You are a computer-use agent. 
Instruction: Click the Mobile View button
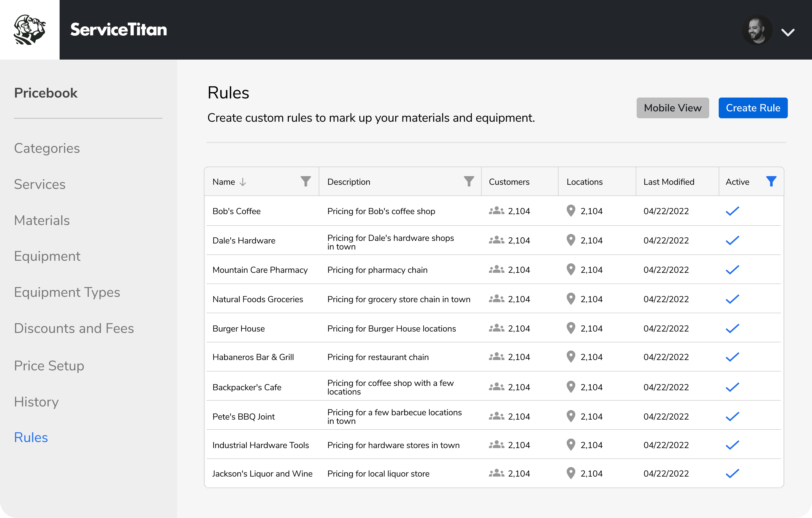pos(672,108)
